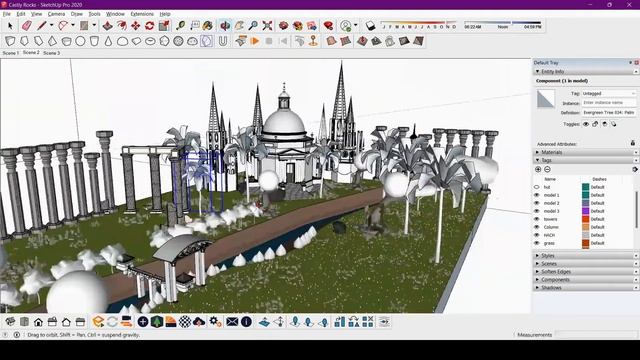Select the red Rotate tool
This screenshot has width=640, height=360.
point(149,26)
